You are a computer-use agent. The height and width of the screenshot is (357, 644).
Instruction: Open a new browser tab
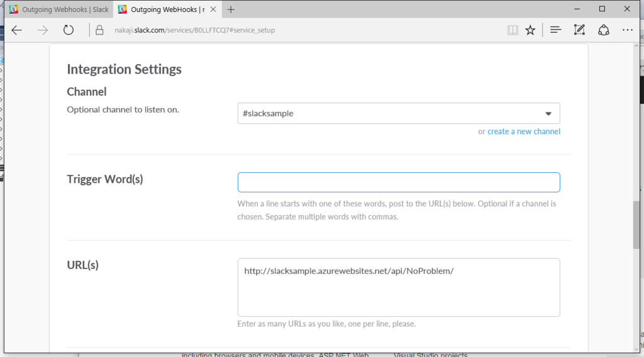[x=231, y=9]
